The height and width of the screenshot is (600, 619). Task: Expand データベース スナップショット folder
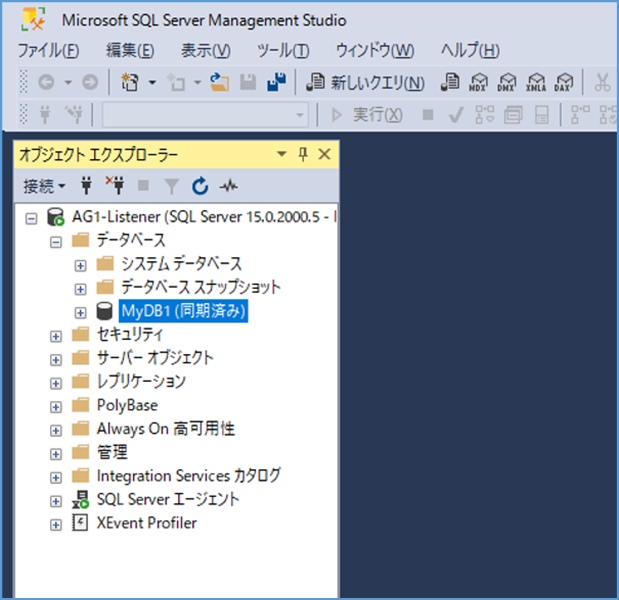coord(81,289)
